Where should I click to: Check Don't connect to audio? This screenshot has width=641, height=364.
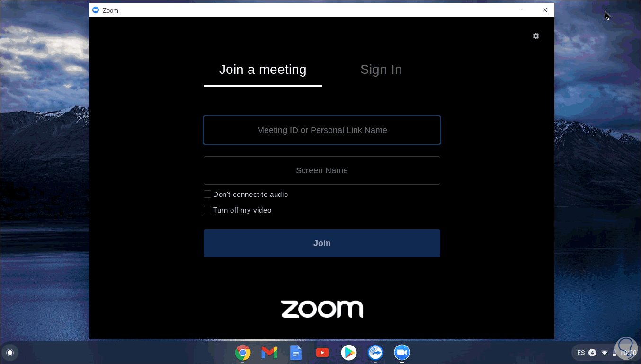click(x=207, y=194)
